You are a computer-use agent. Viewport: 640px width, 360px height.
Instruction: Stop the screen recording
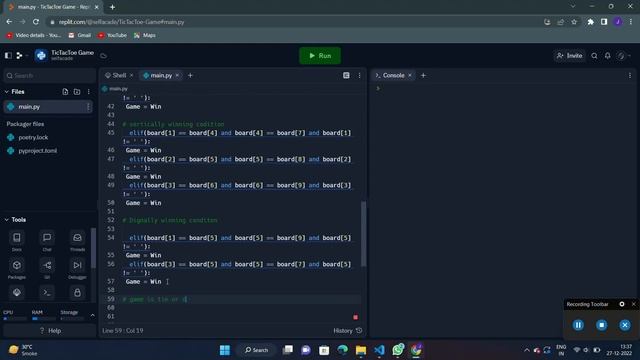601,325
